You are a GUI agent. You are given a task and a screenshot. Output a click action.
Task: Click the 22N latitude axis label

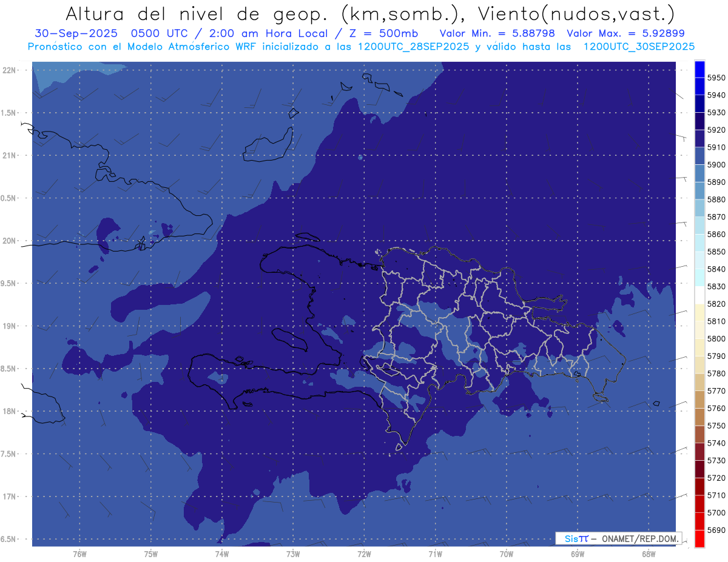(10, 70)
